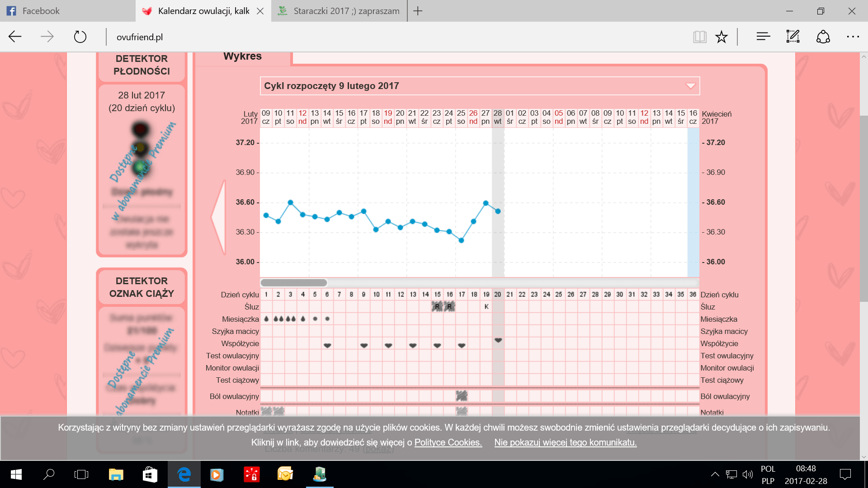The width and height of the screenshot is (868, 488).
Task: Click the Share icon in toolbar
Action: click(x=823, y=37)
